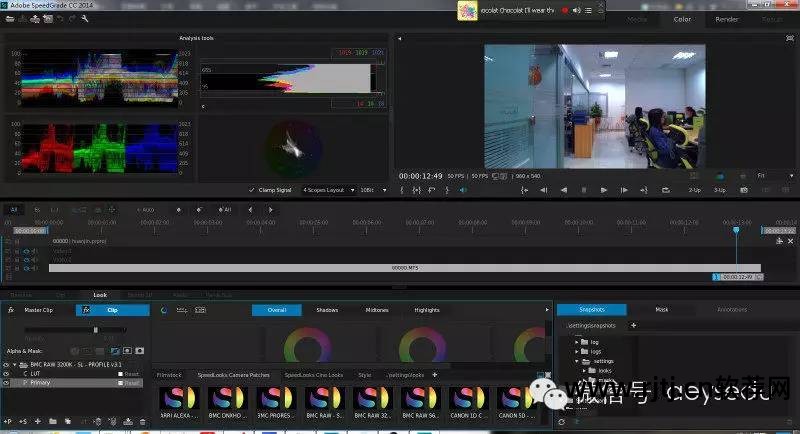Toggle the Clamp Signal checkbox
The height and width of the screenshot is (434, 800).
click(251, 189)
